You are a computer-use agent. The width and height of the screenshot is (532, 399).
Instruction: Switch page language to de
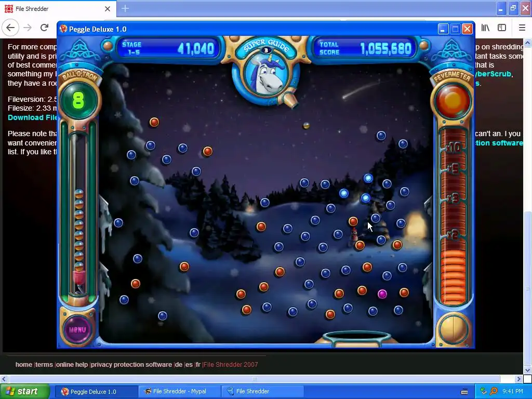179,364
